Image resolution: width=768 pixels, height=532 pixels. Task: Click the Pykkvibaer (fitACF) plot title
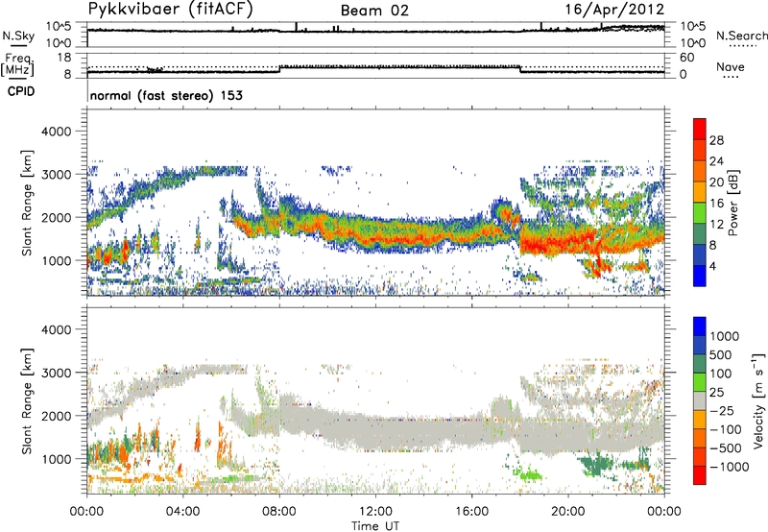170,10
